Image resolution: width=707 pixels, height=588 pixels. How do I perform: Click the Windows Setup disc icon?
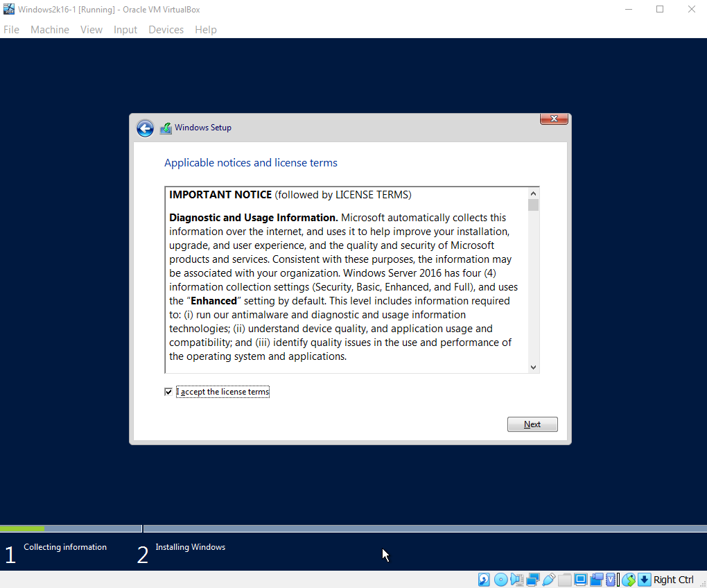click(x=166, y=128)
